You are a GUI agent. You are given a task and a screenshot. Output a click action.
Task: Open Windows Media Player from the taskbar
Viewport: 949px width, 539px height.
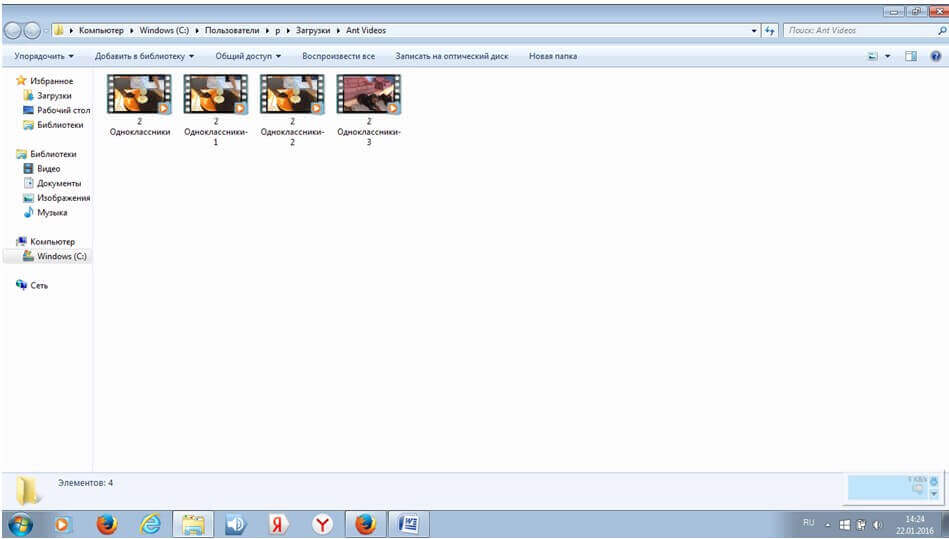coord(63,524)
